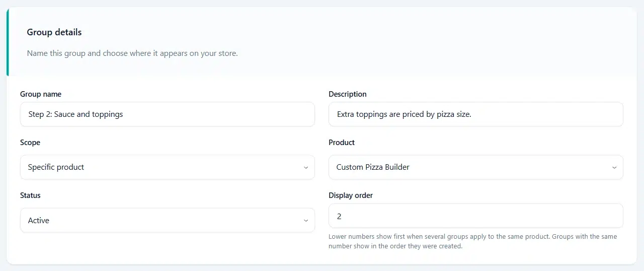Edit the Group name input field
Viewport: 644px width, 271px height.
[x=168, y=114]
